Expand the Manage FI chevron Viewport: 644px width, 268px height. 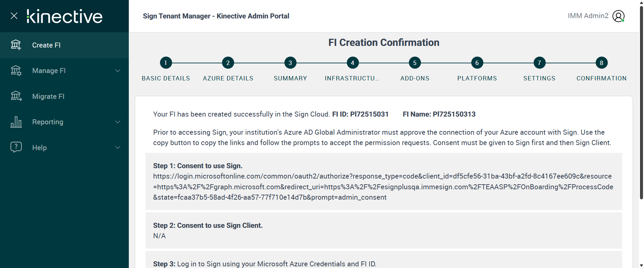pyautogui.click(x=118, y=71)
